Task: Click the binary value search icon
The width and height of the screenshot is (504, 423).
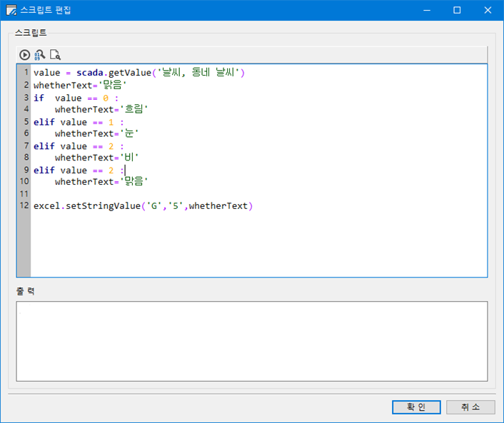Action: (40, 54)
